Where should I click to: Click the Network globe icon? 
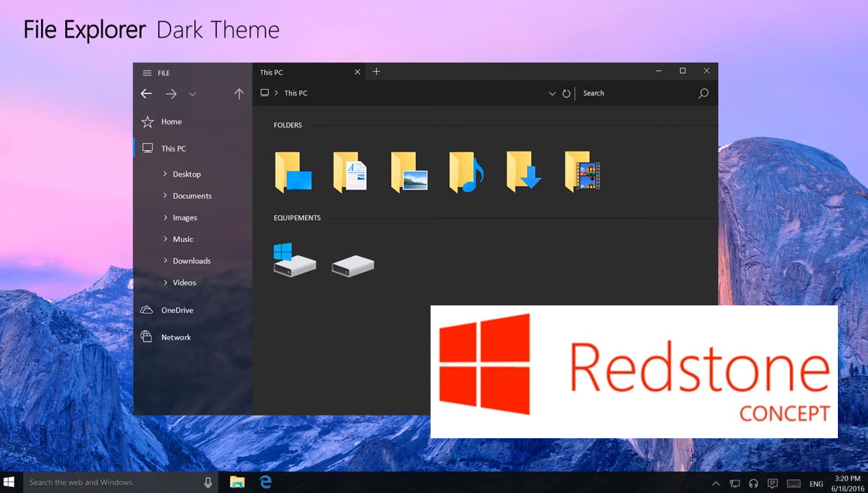(146, 336)
